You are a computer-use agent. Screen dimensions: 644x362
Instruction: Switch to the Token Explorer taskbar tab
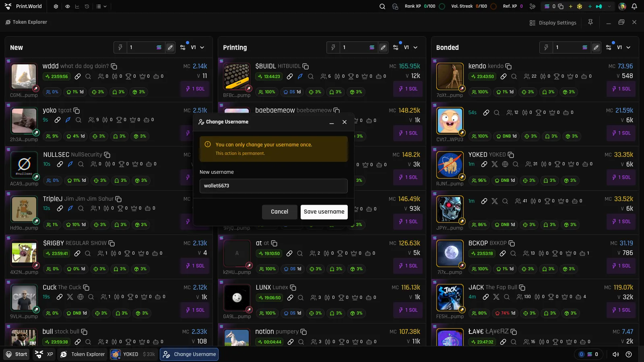[83, 354]
